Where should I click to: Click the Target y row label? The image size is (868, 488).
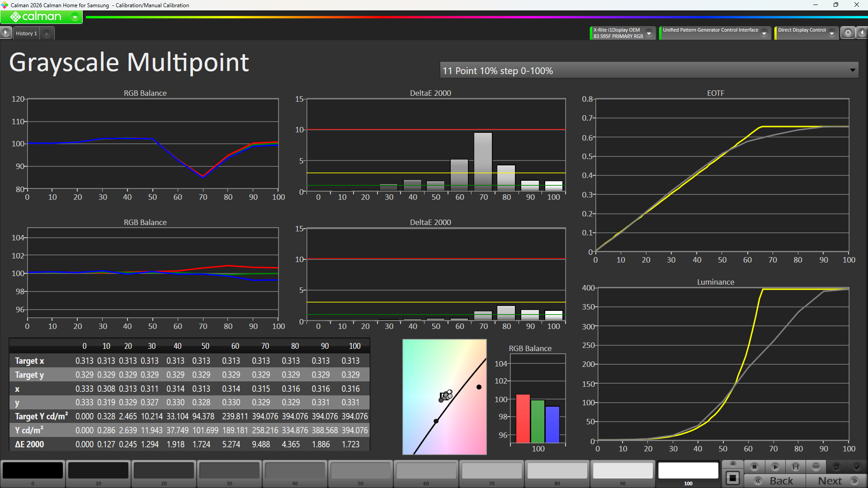pos(29,375)
